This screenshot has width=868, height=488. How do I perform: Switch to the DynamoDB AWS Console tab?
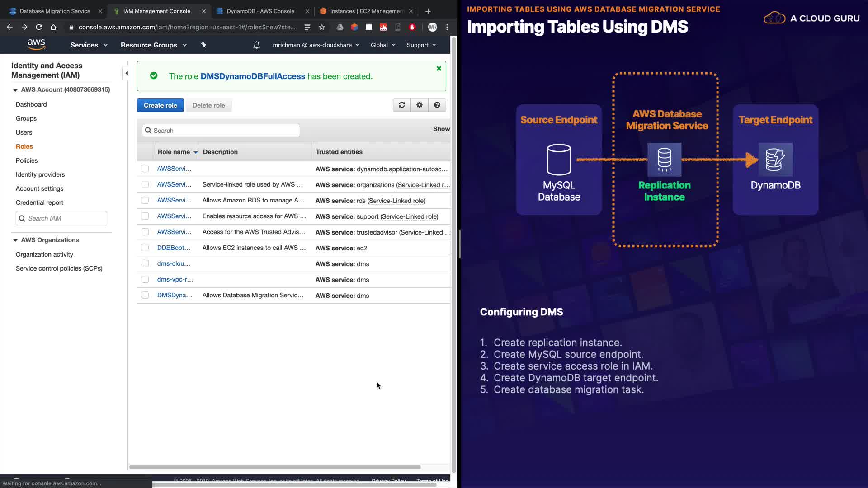pyautogui.click(x=260, y=11)
